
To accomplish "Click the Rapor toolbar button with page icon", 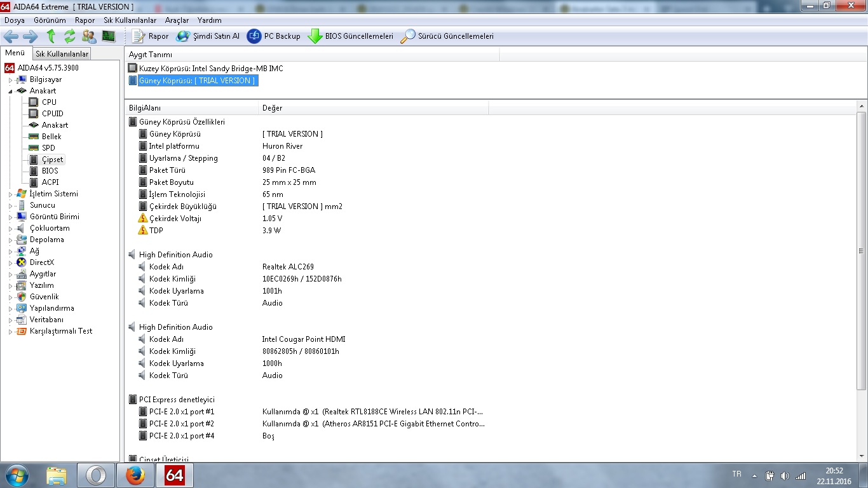I will [x=151, y=36].
